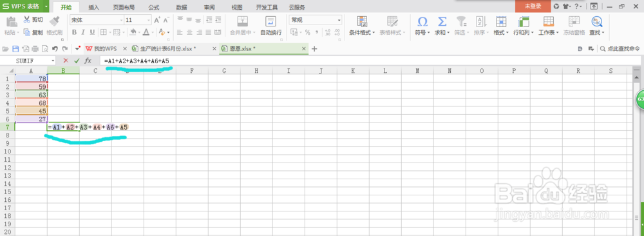Click the Rows and Columns (行和列) icon
644x236 pixels.
pyautogui.click(x=524, y=21)
